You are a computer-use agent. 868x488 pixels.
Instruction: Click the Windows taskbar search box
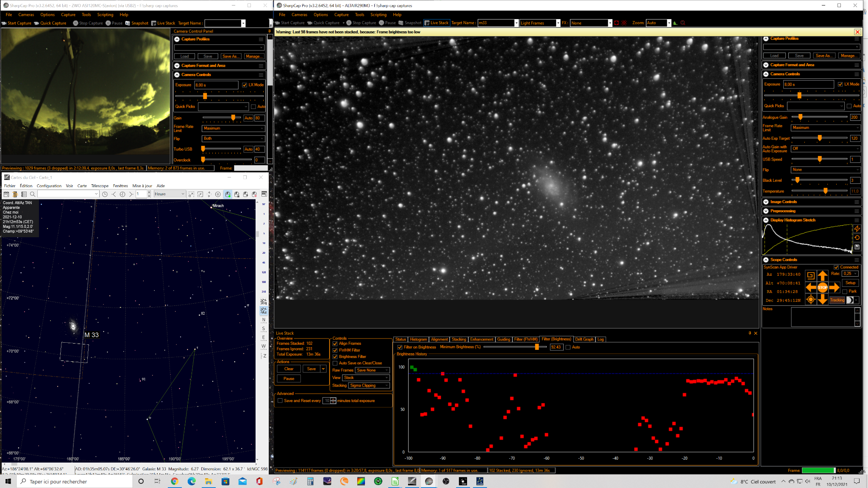point(75,481)
